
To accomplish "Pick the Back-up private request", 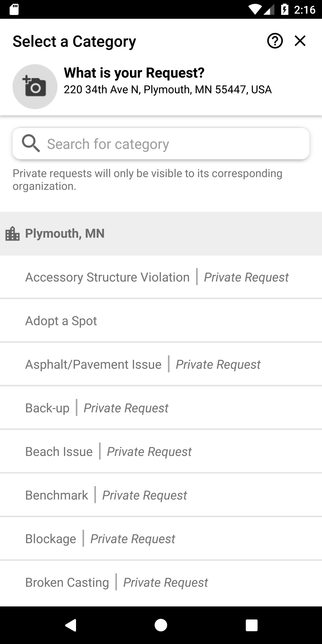I will pyautogui.click(x=161, y=408).
